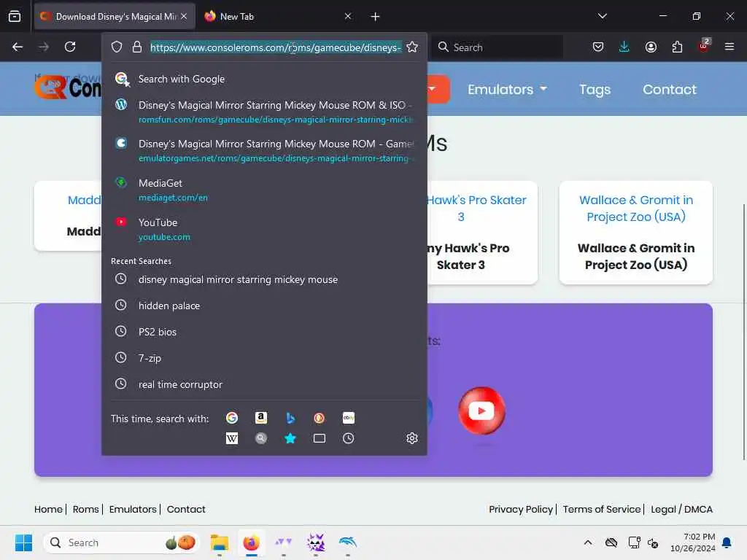Click the Home footer link

[48, 509]
